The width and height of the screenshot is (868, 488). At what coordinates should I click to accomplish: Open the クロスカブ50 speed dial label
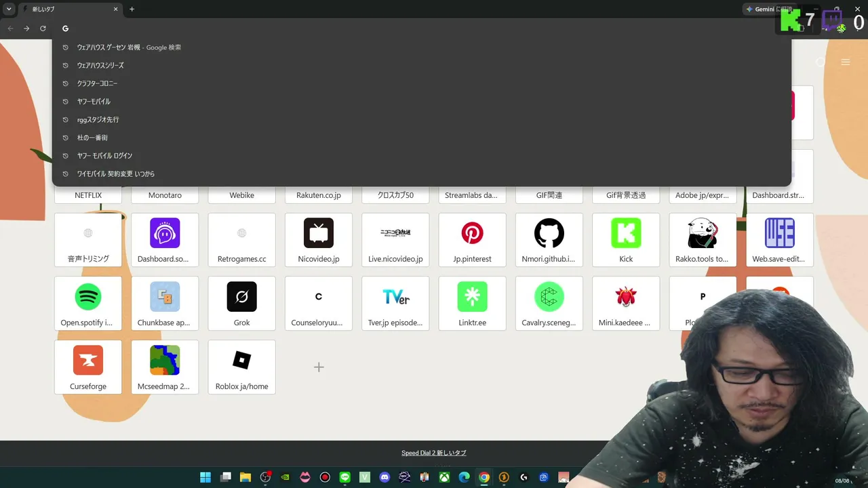coord(395,195)
